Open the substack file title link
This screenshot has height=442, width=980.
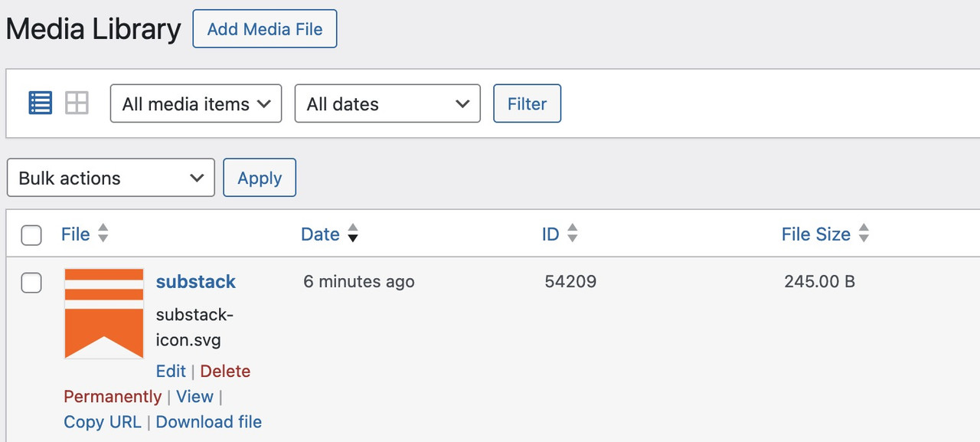[196, 282]
